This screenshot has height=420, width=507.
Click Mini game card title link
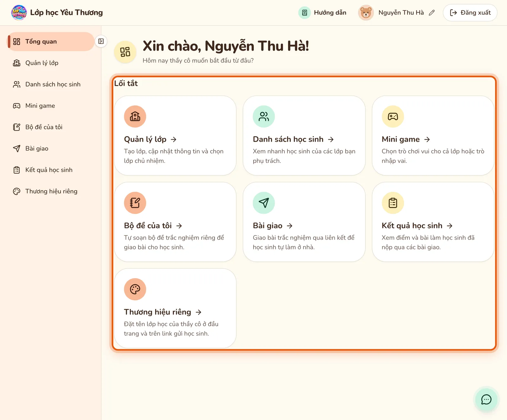[406, 139]
